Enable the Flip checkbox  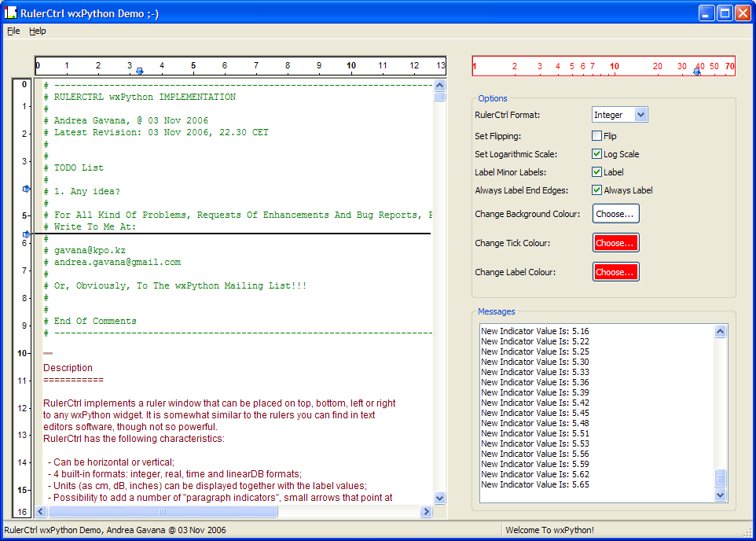[x=597, y=136]
